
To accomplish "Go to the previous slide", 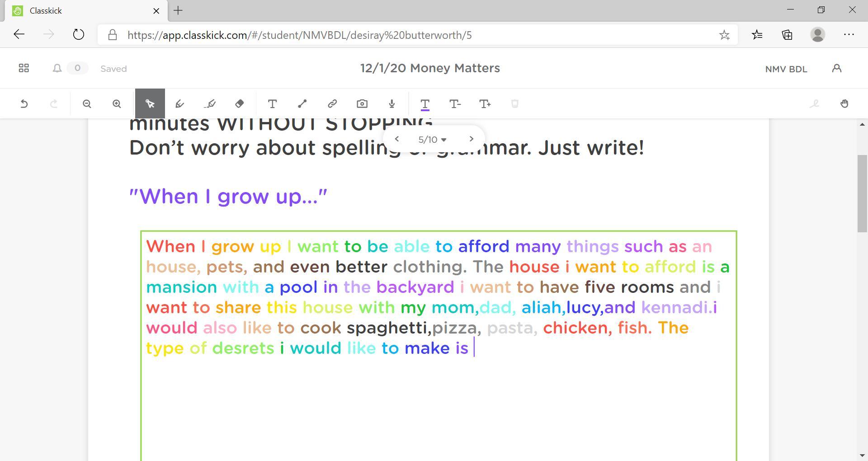I will [x=397, y=139].
